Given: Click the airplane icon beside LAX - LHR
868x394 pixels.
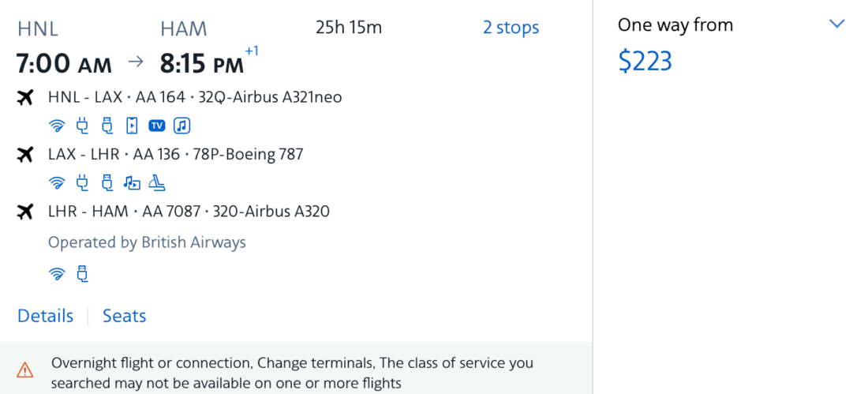Looking at the screenshot, I should (x=25, y=155).
